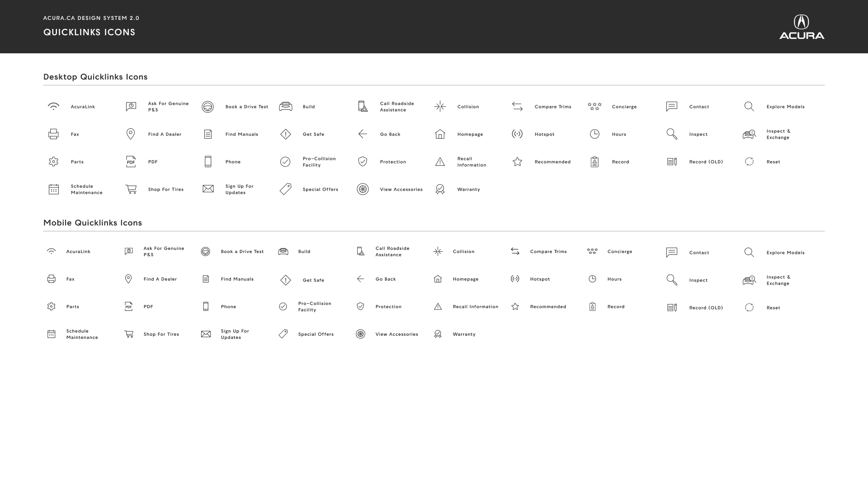Click the desktop Record (OLD) icon
868x488 pixels.
pos(672,162)
